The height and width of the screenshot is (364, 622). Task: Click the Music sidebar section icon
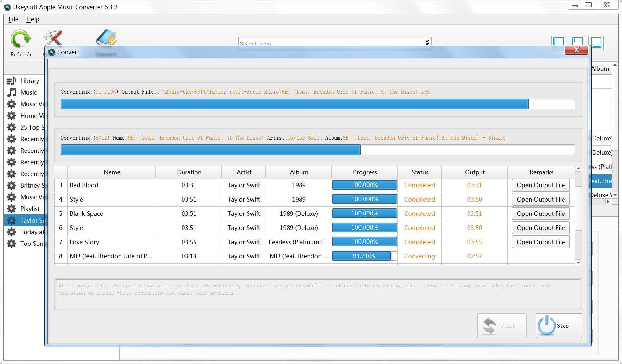point(12,92)
